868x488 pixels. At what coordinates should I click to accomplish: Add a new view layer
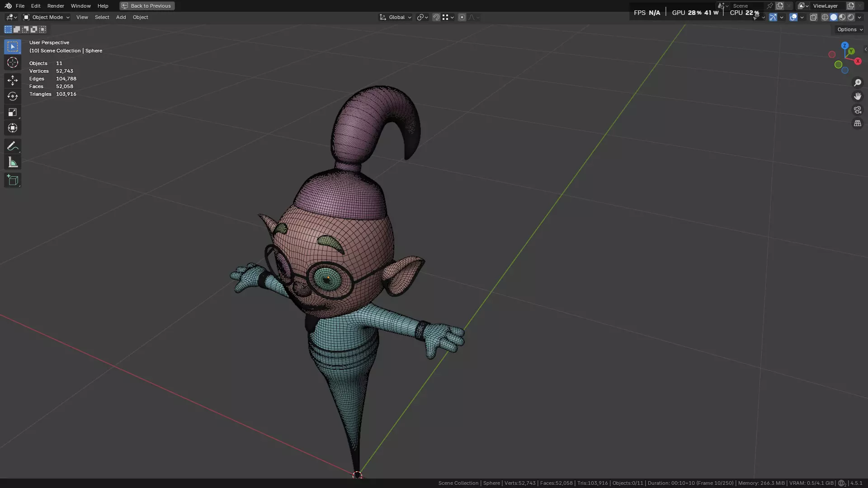pyautogui.click(x=850, y=6)
